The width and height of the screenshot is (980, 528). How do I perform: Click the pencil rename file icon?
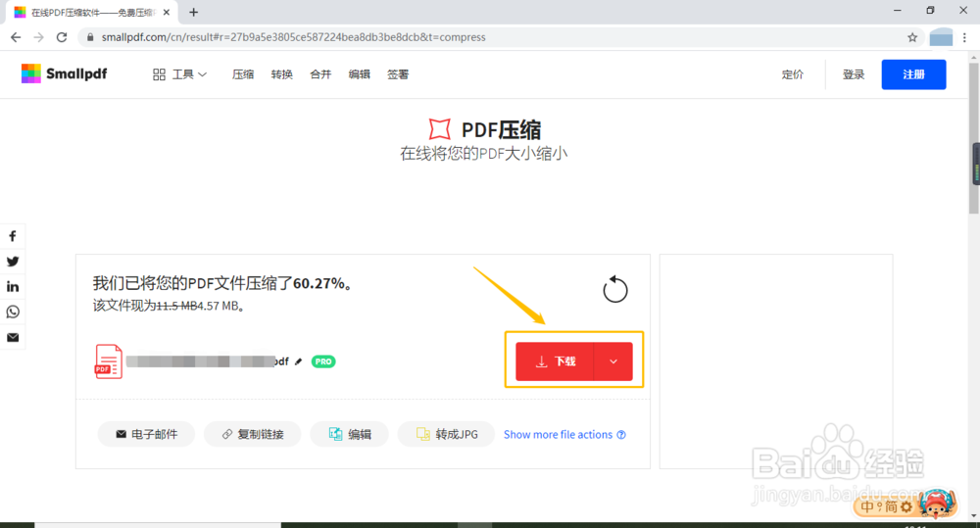click(298, 361)
